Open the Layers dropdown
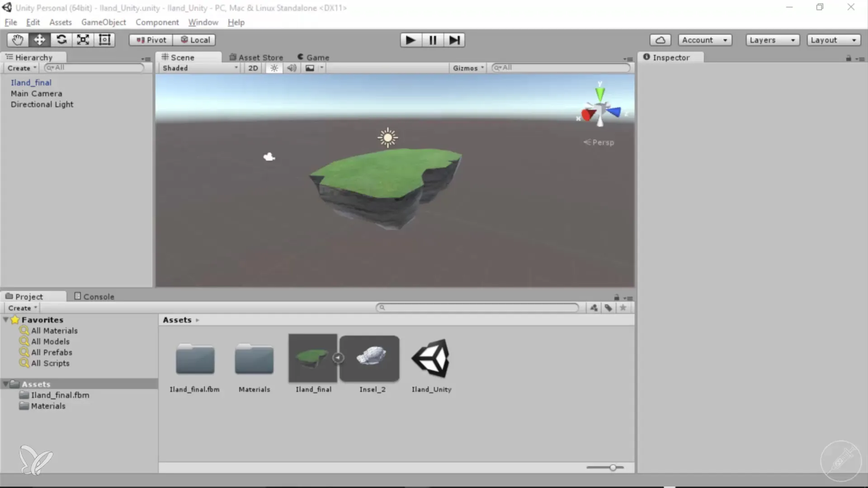This screenshot has height=488, width=868. click(x=773, y=40)
